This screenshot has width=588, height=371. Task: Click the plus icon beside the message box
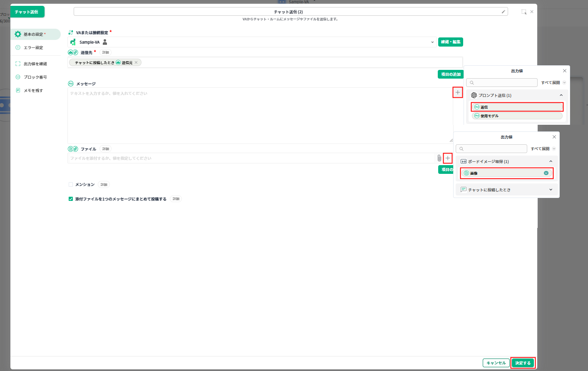click(457, 92)
